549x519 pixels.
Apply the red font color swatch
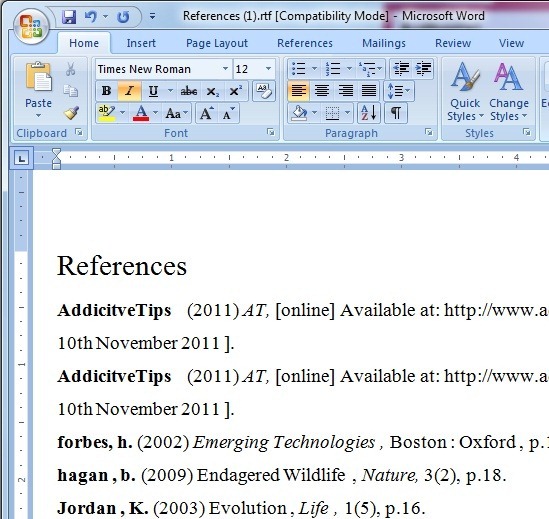click(x=141, y=113)
